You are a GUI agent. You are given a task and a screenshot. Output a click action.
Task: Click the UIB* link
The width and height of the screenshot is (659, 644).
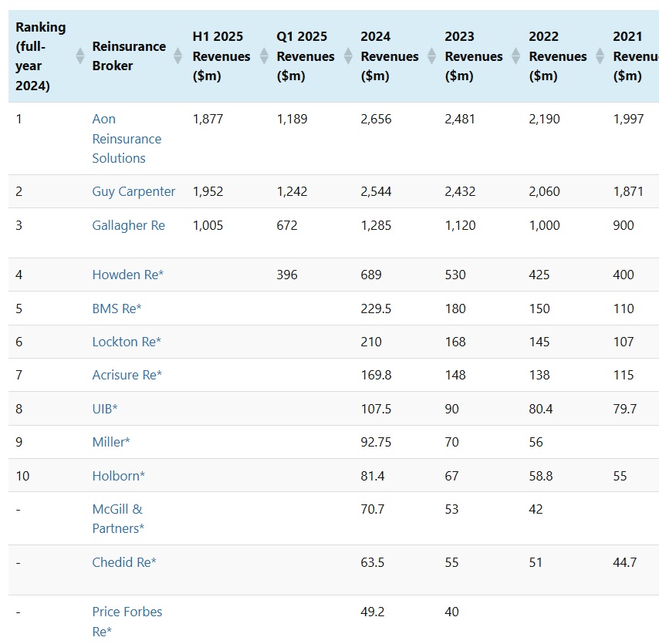coord(105,409)
